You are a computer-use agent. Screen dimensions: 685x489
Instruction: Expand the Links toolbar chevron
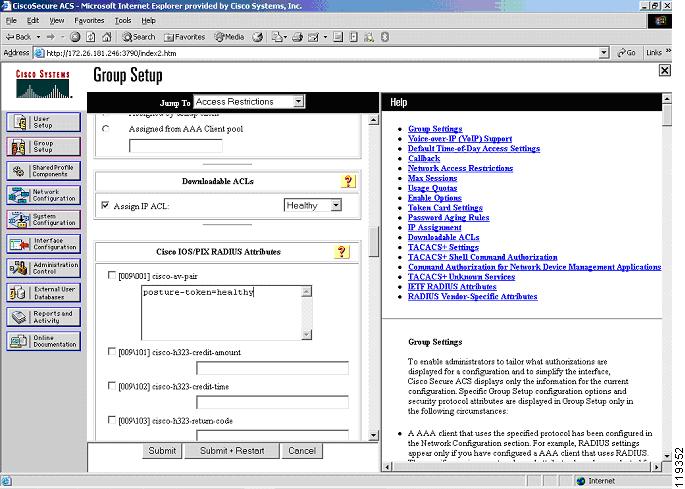click(668, 52)
